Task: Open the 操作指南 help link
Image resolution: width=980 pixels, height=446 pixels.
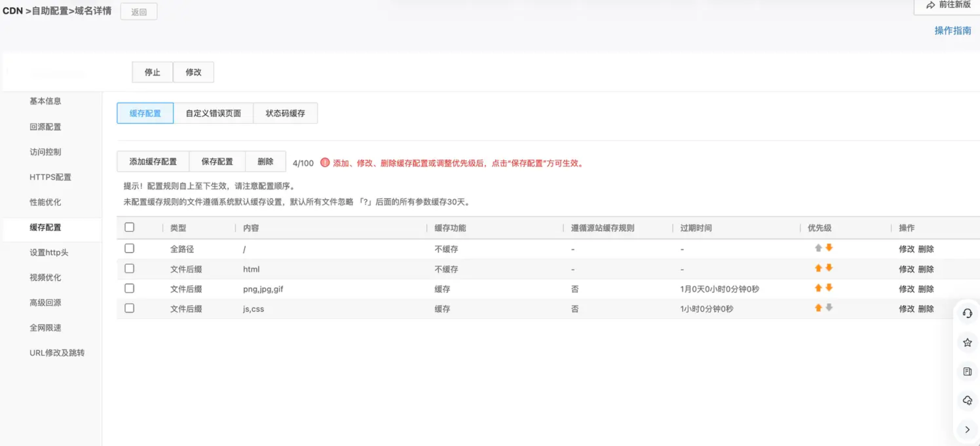Action: tap(952, 31)
